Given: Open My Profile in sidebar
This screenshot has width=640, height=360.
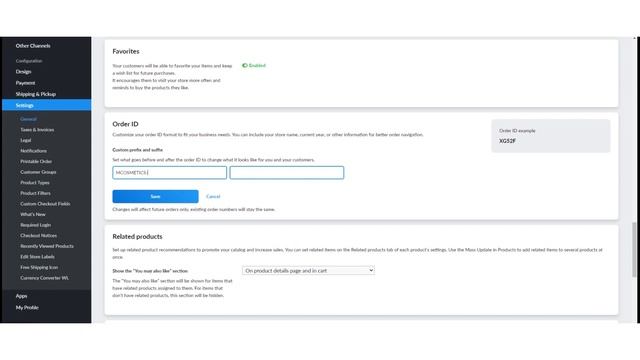Looking at the screenshot, I should (x=27, y=307).
